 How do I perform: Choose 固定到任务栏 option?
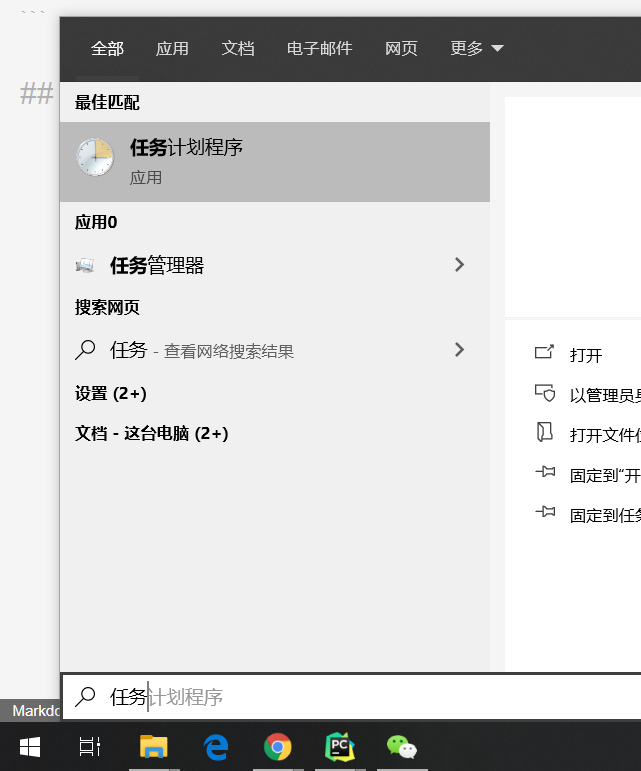point(605,516)
